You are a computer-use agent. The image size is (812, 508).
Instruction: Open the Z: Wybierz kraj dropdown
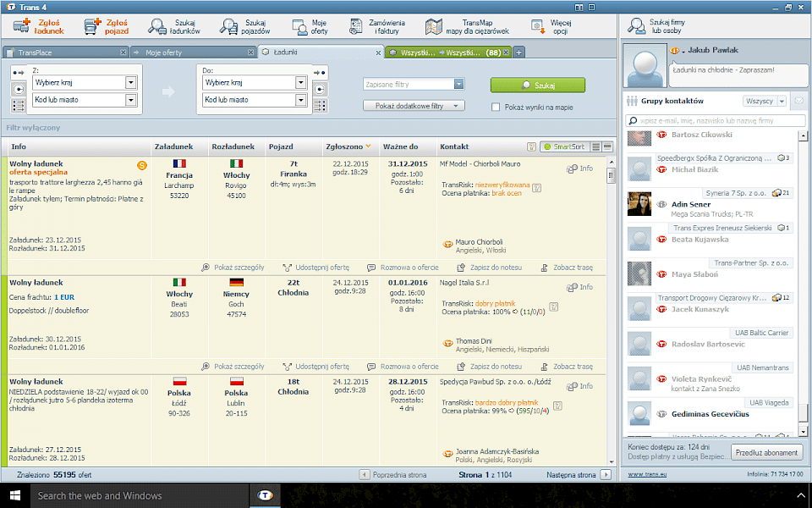(x=130, y=82)
